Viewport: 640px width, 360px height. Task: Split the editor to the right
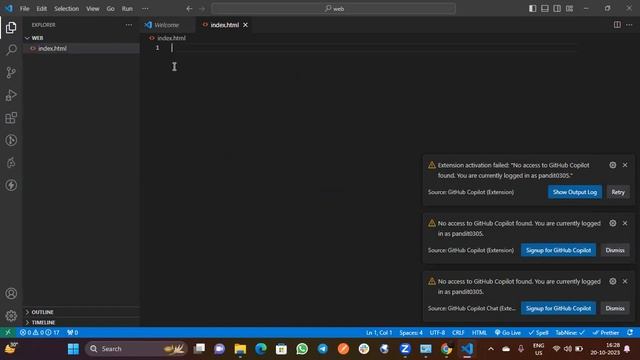(617, 25)
